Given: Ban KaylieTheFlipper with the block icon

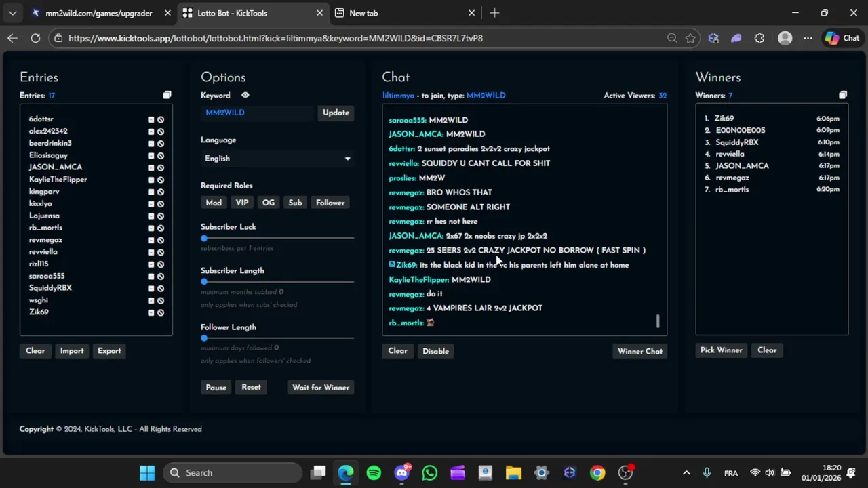Looking at the screenshot, I should click(161, 180).
